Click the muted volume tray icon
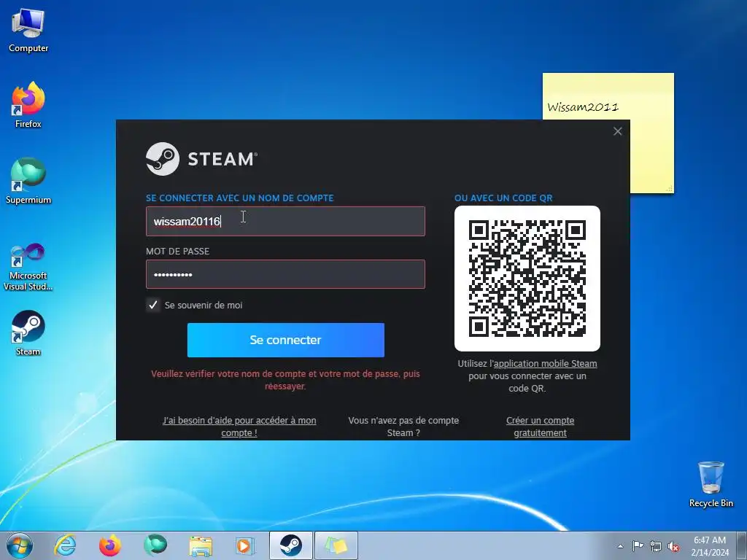Viewport: 747px width, 560px height. [x=673, y=546]
